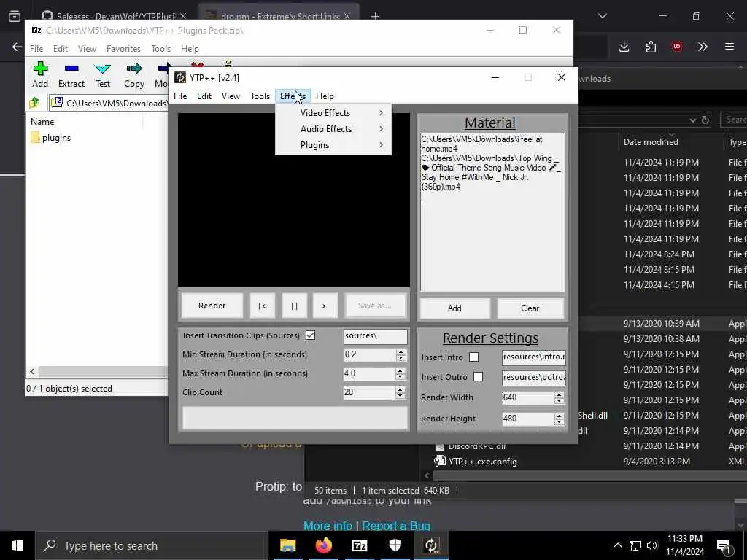Open File Explorer from the taskbar

pyautogui.click(x=287, y=545)
